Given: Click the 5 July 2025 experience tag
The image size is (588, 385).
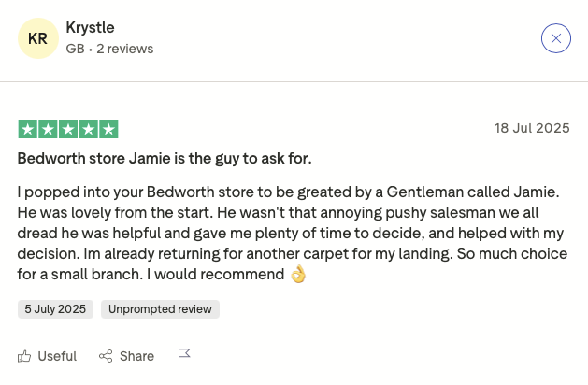Looking at the screenshot, I should pos(55,309).
